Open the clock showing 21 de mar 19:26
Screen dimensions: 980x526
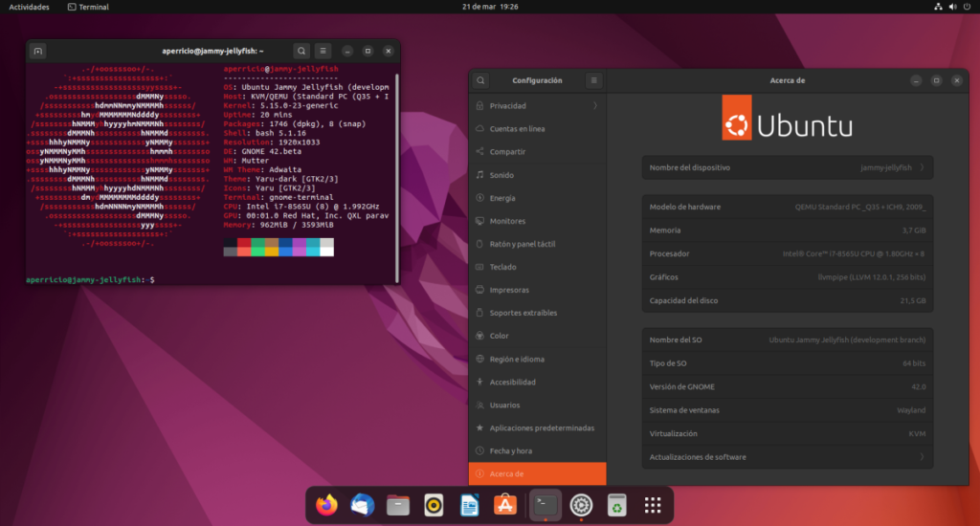click(x=489, y=7)
